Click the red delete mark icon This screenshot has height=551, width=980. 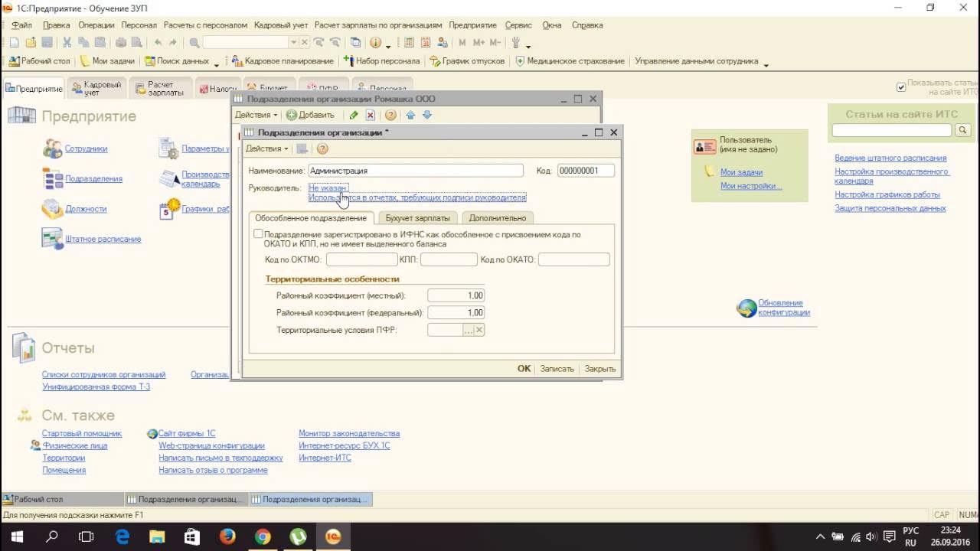[x=371, y=115]
